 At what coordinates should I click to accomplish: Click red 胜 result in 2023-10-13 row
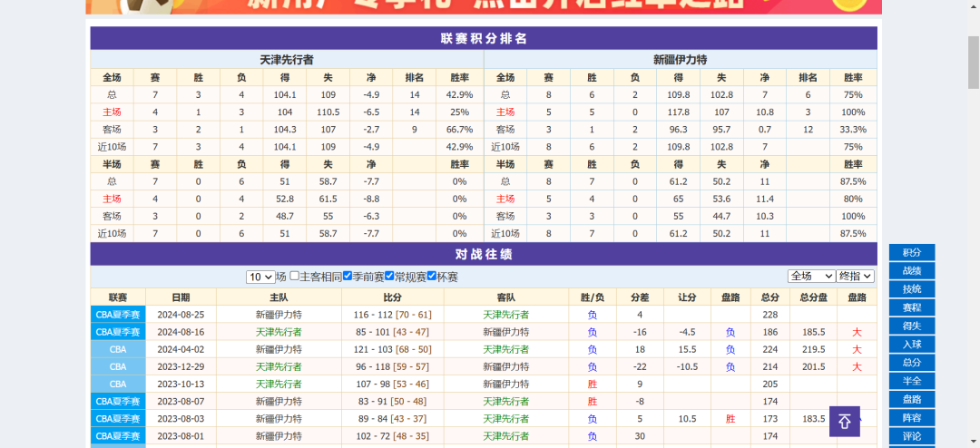click(x=593, y=384)
